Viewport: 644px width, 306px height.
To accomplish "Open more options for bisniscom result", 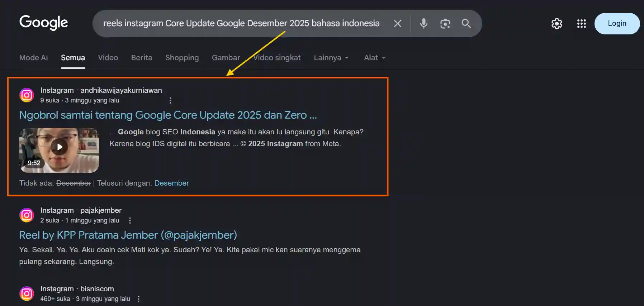I will tap(138, 299).
